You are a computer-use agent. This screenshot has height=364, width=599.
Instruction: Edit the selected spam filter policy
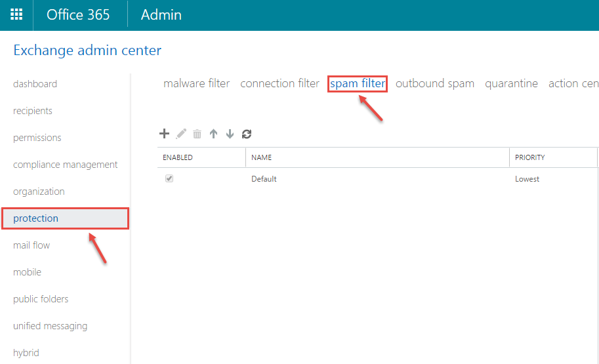click(x=181, y=134)
